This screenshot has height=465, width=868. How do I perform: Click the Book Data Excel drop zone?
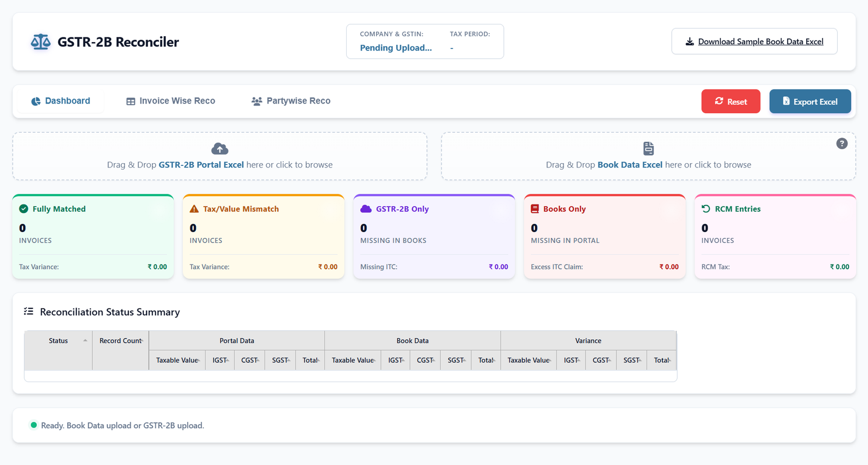(648, 156)
